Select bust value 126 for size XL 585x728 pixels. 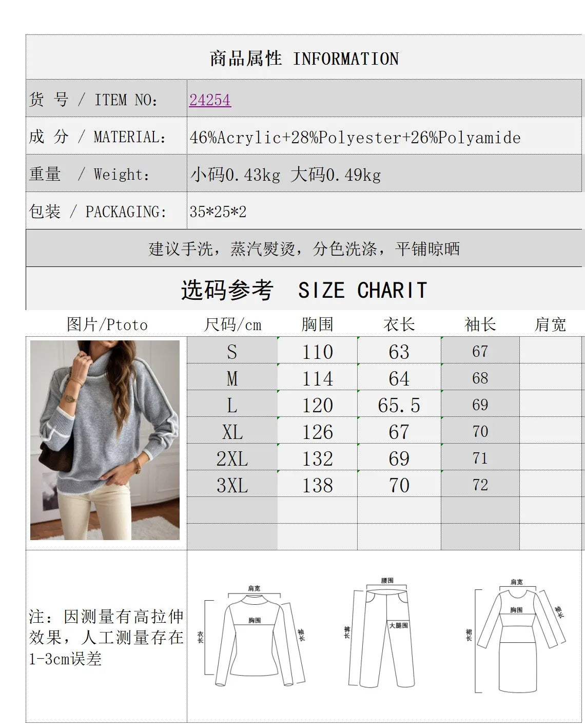[318, 431]
